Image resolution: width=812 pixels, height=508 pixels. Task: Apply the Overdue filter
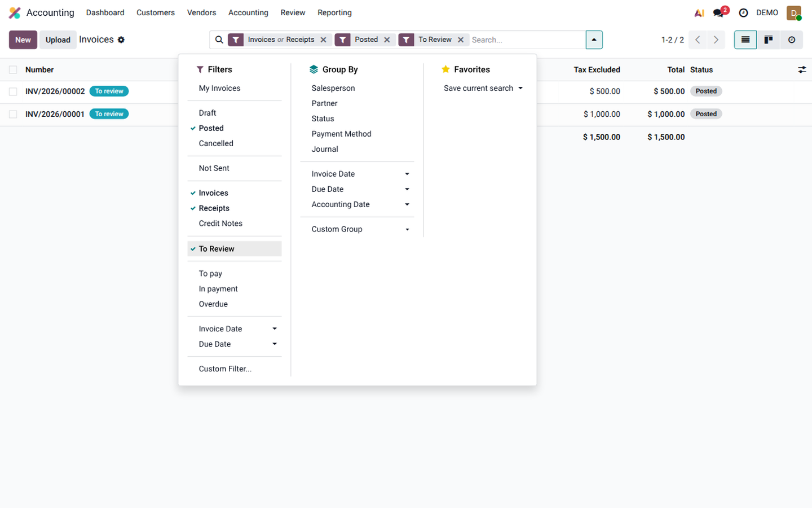(234, 304)
